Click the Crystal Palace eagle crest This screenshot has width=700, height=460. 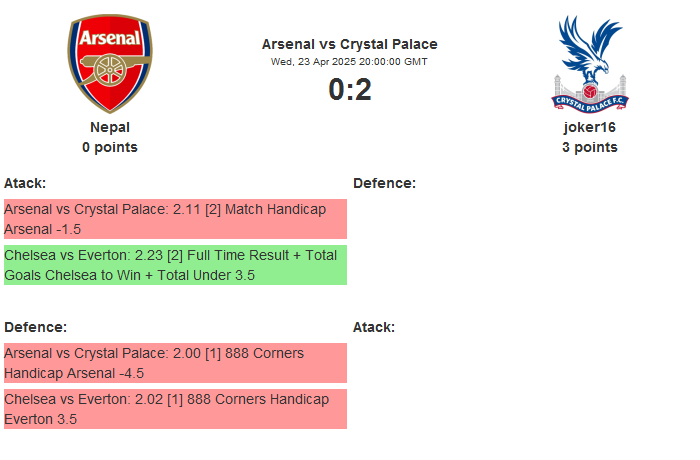[590, 64]
